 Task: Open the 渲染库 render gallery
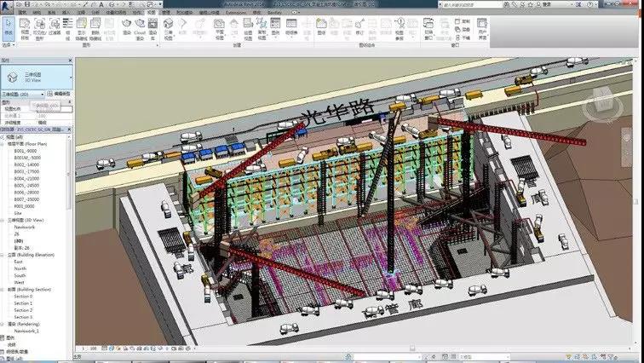click(152, 29)
